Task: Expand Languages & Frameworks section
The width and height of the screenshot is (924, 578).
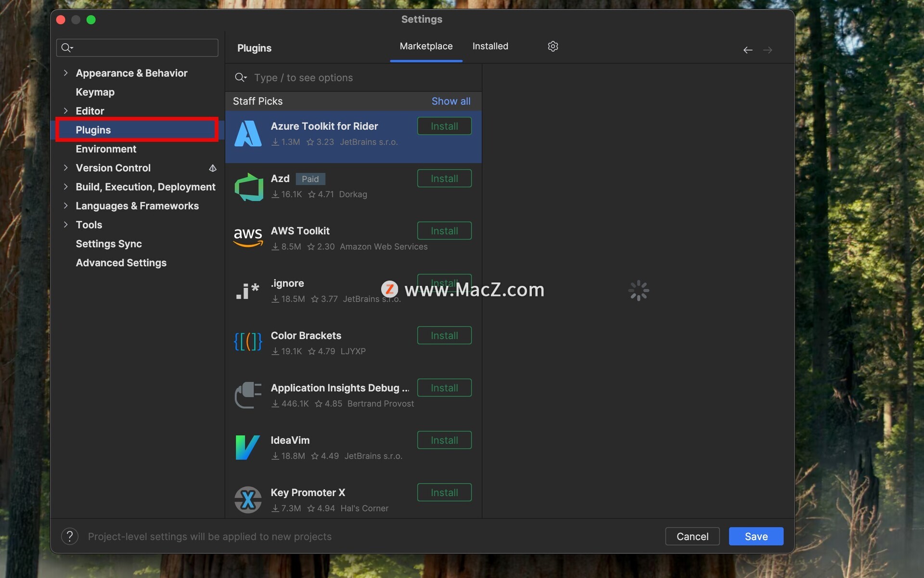Action: click(x=66, y=206)
